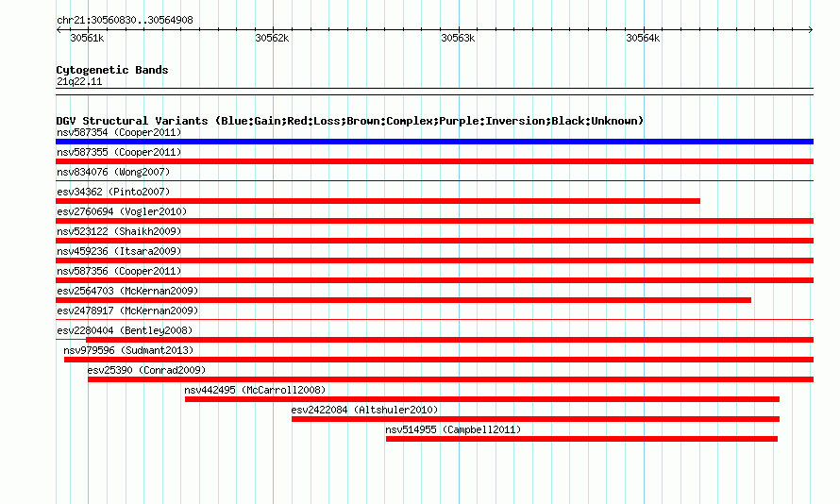Select the red esv34362 loss bar
This screenshot has width=840, height=504.
(x=378, y=201)
